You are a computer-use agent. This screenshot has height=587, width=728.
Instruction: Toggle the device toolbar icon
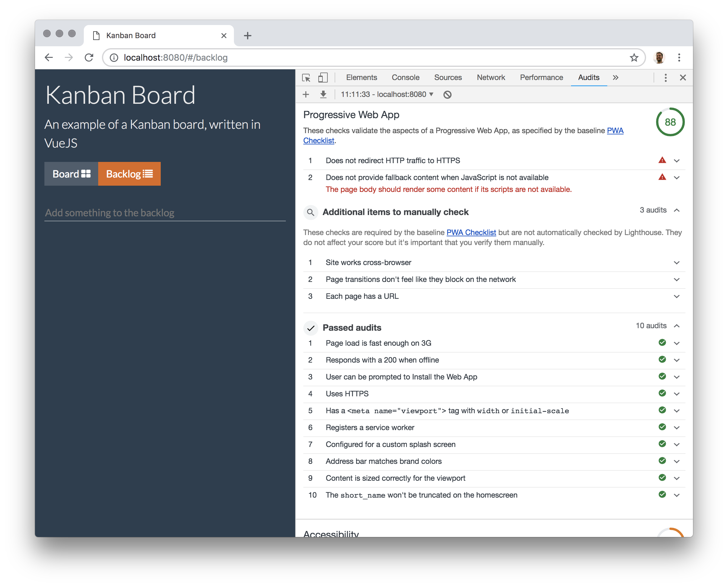323,78
